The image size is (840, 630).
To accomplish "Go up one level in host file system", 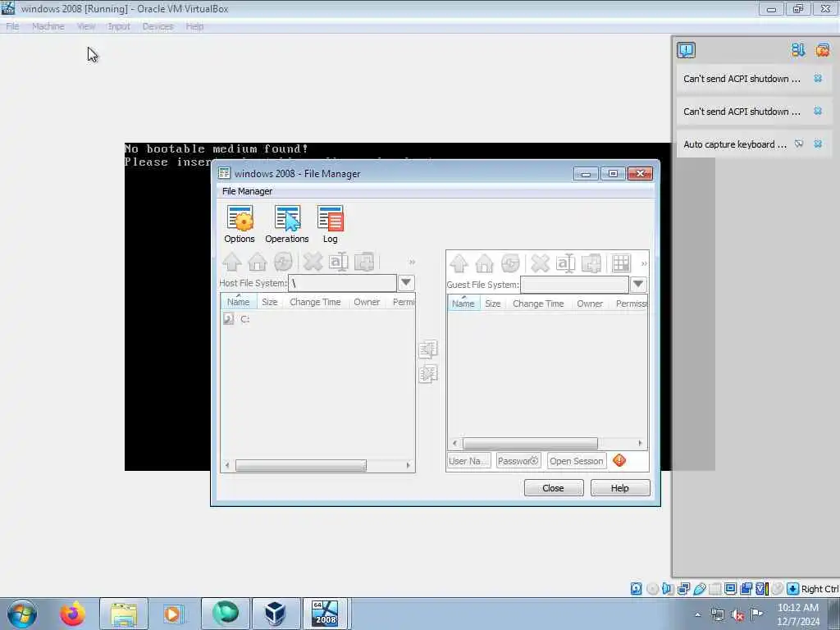I will pyautogui.click(x=232, y=262).
